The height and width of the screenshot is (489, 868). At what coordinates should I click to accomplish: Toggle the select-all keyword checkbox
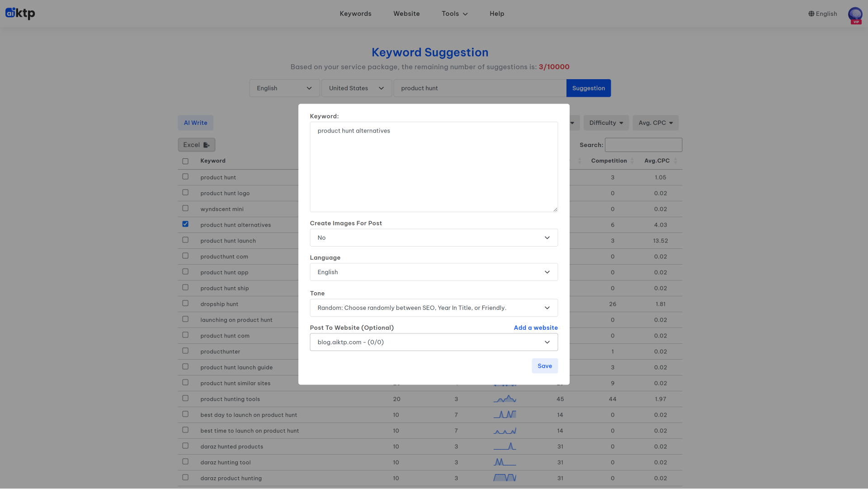coord(185,161)
